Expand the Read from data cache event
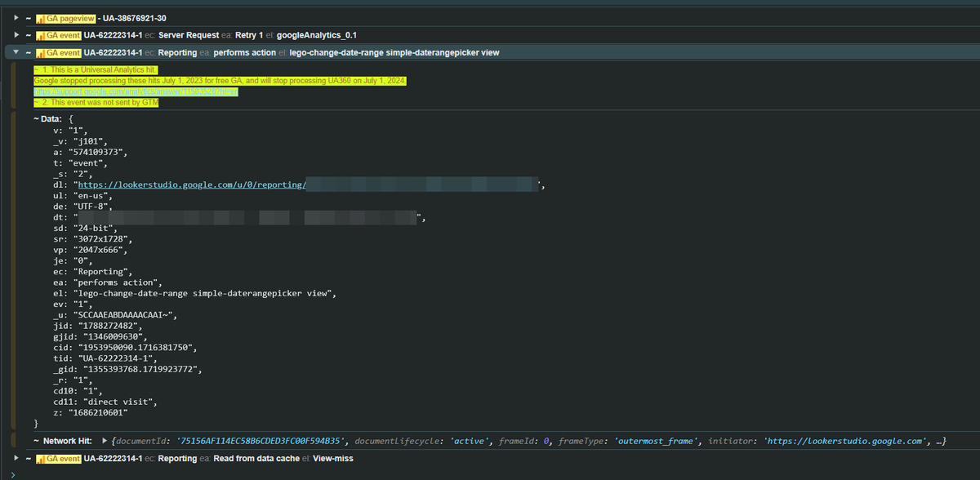This screenshot has height=480, width=980. pos(16,458)
